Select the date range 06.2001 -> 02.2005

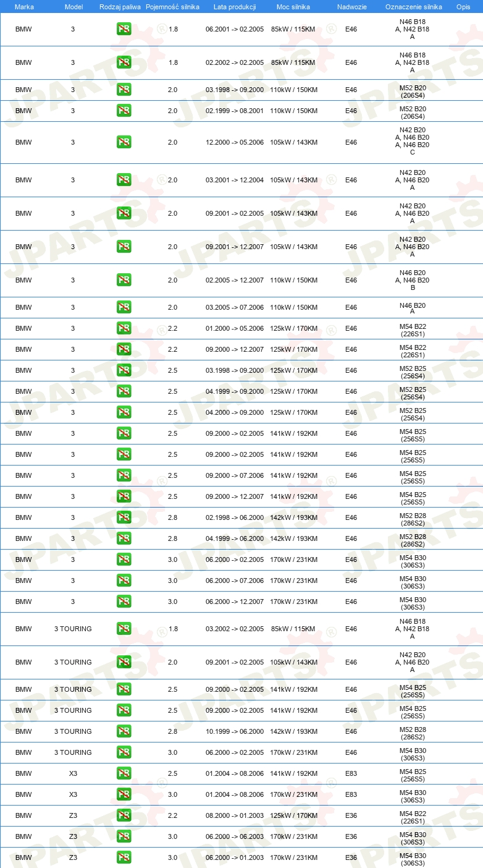pos(235,29)
